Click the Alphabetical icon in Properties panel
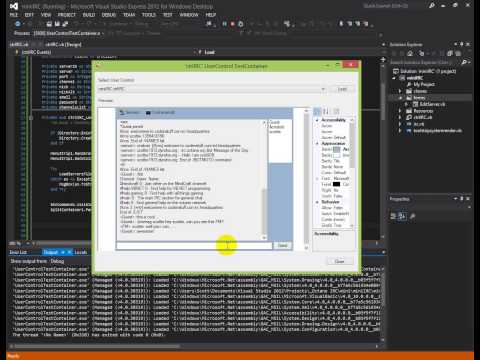This screenshot has height=360, width=480. pyautogui.click(x=402, y=216)
